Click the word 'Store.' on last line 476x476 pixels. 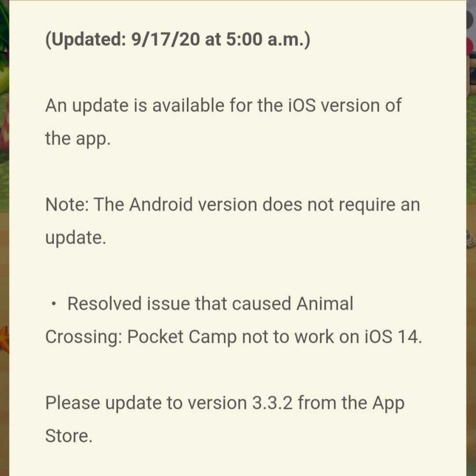click(68, 436)
